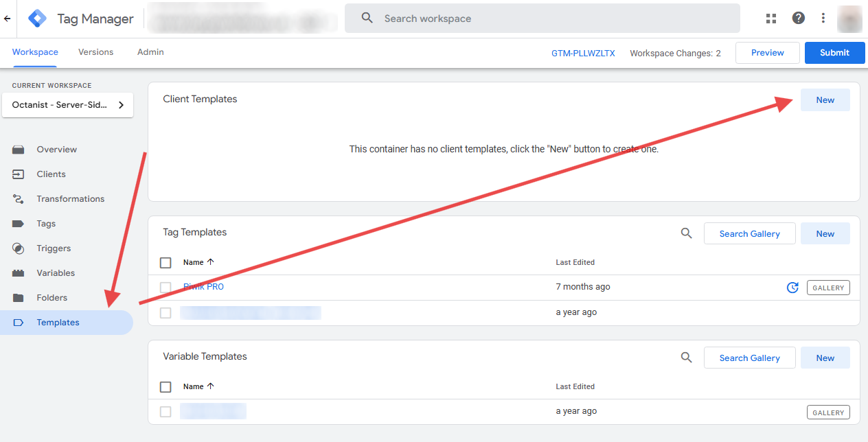Switch to the Versions tab
868x442 pixels.
click(95, 52)
